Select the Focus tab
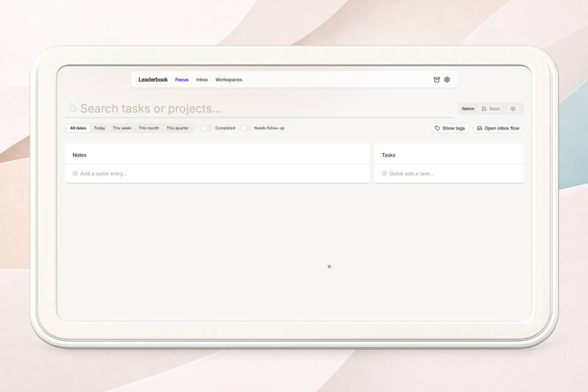588x392 pixels. [181, 79]
